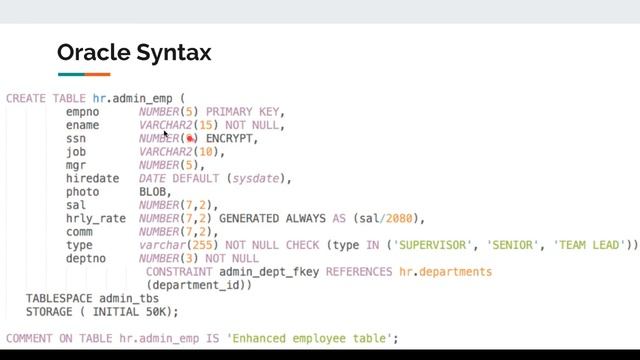The width and height of the screenshot is (640, 360).
Task: Select the 'CHECK' keyword
Action: tap(302, 245)
